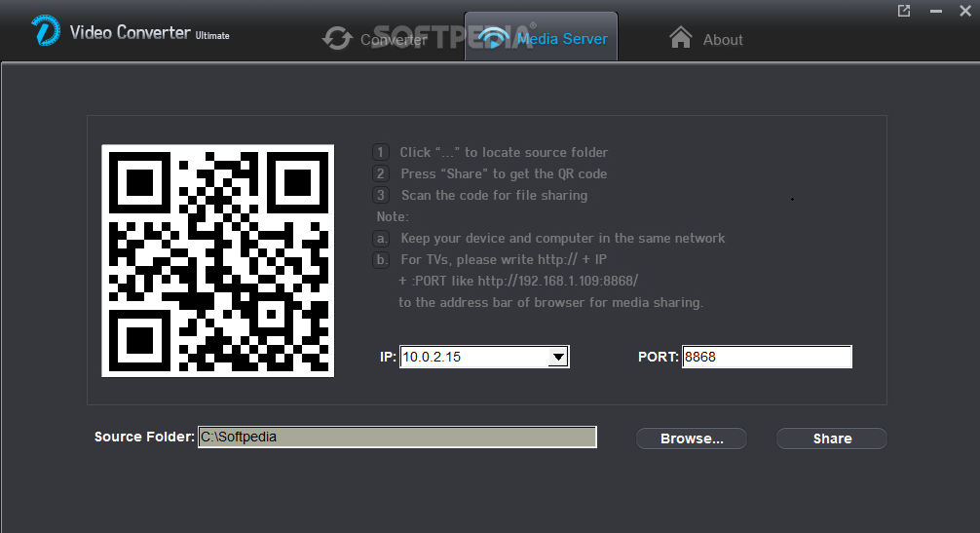Select the Media Server tab label

pos(562,39)
